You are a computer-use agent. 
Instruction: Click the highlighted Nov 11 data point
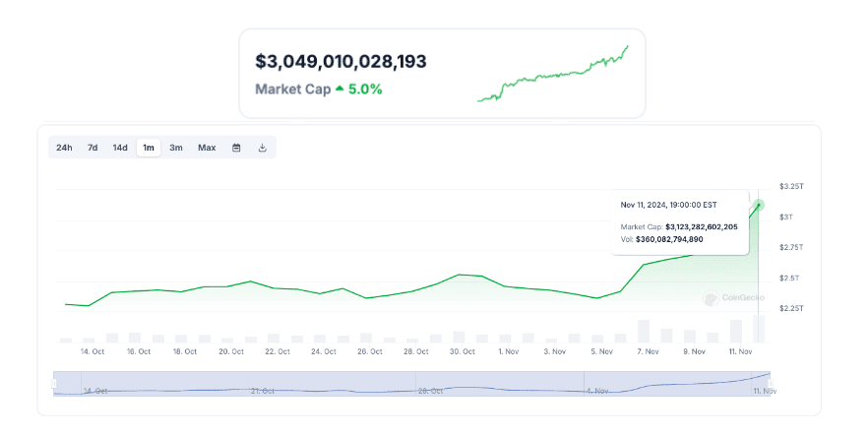tap(759, 205)
